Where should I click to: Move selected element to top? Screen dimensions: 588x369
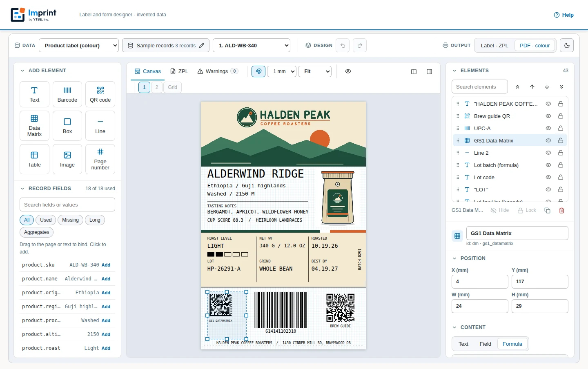[517, 87]
